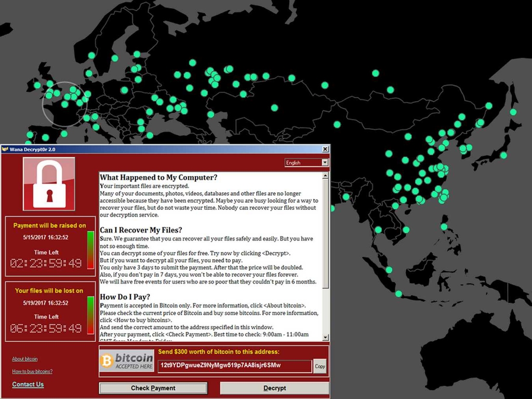
Task: Click the Contact Us link
Action: [28, 384]
